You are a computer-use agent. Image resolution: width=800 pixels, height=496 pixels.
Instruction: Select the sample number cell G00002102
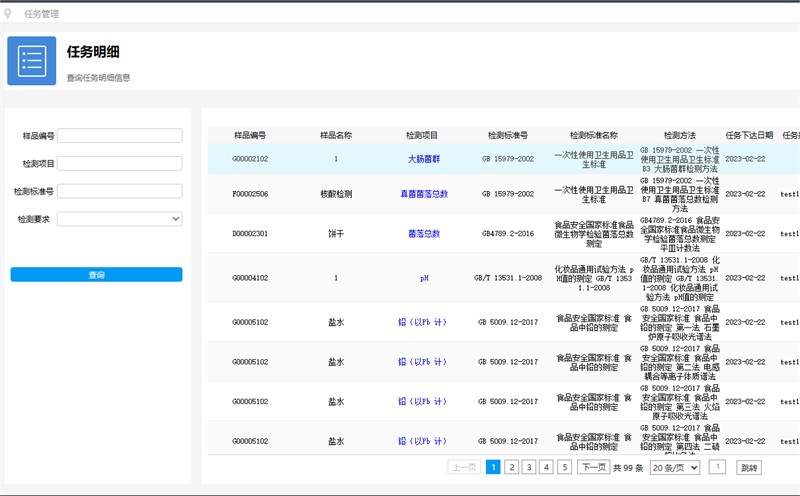pos(250,159)
